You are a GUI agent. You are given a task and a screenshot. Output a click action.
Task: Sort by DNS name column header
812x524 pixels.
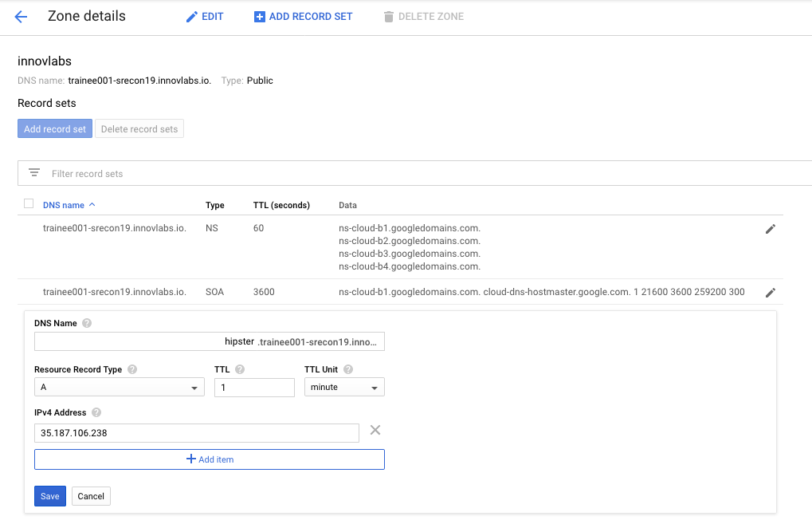pyautogui.click(x=64, y=205)
